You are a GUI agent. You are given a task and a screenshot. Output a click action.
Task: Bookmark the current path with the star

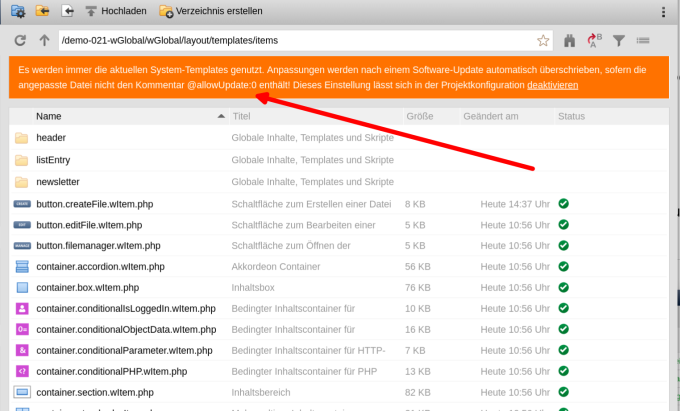(x=543, y=41)
